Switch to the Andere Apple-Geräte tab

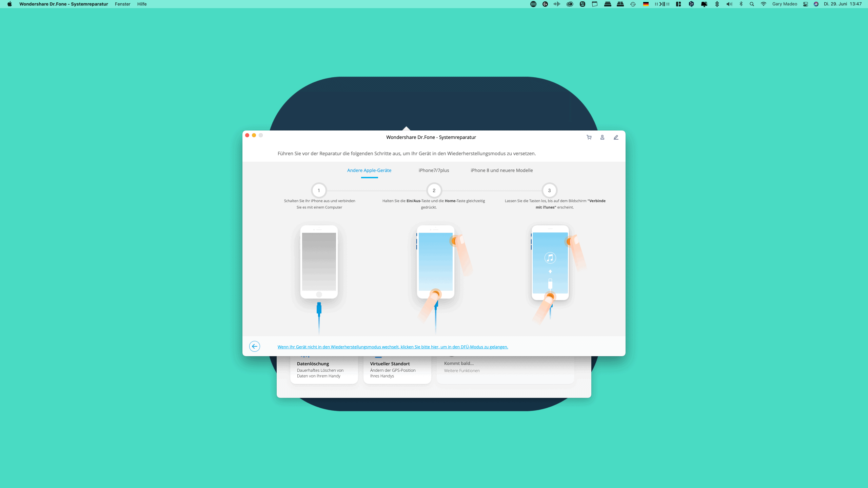(369, 170)
